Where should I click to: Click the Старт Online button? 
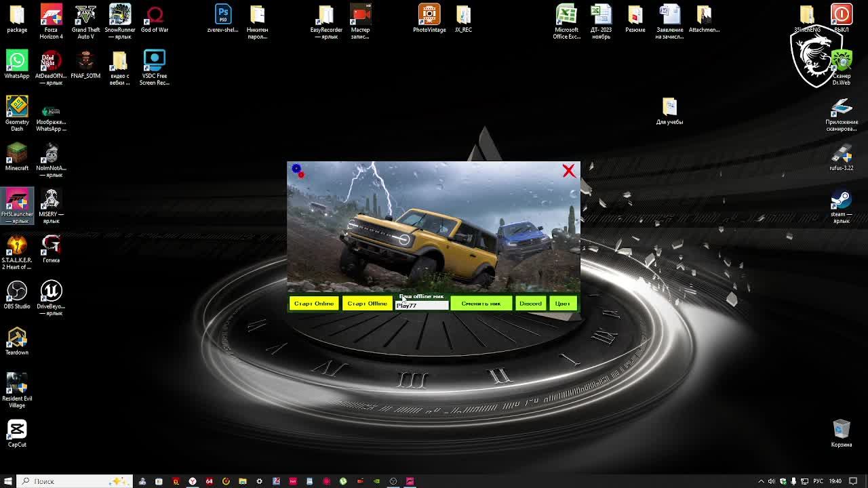click(314, 304)
